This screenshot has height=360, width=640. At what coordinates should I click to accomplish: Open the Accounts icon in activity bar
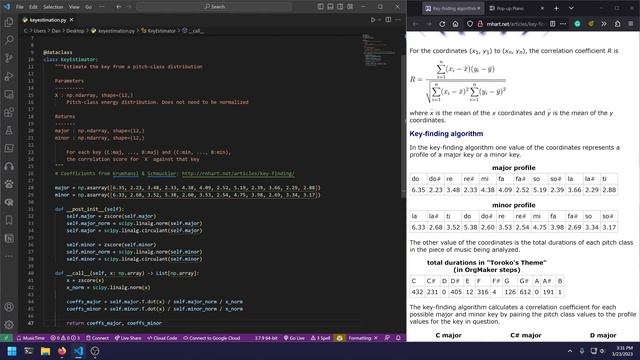[x=9, y=307]
